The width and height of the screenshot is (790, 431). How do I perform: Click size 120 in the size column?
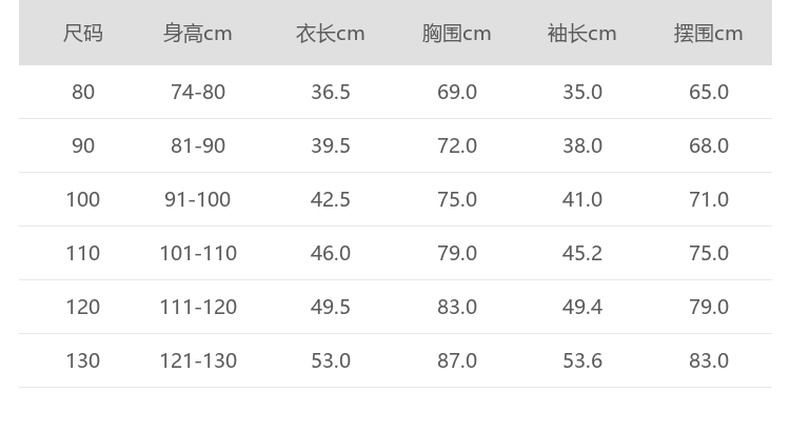(x=83, y=307)
